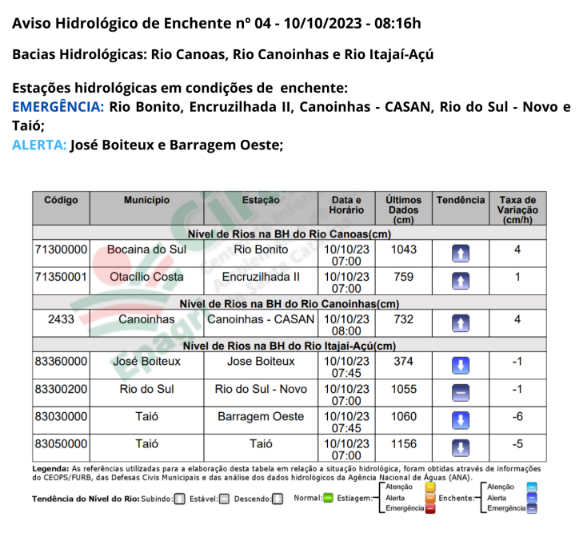Image resolution: width=582 pixels, height=534 pixels.
Task: Click the red Estiagem Emergência swatch
Action: 430,508
